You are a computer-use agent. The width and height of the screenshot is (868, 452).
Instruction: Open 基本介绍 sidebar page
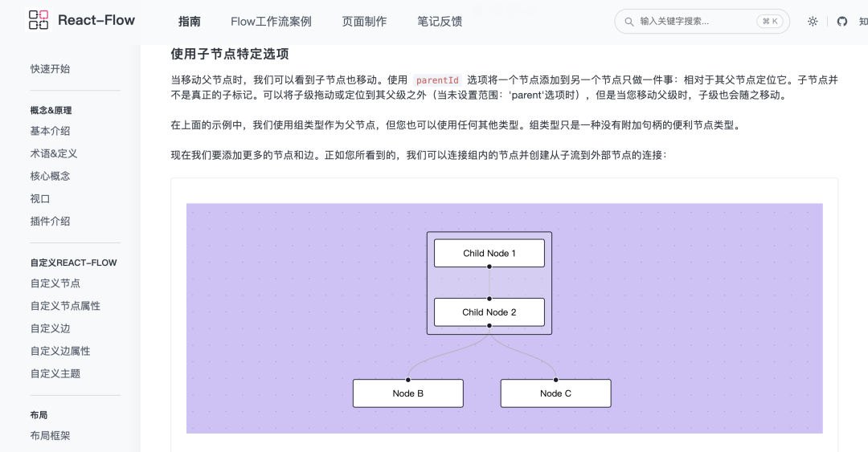coord(51,131)
